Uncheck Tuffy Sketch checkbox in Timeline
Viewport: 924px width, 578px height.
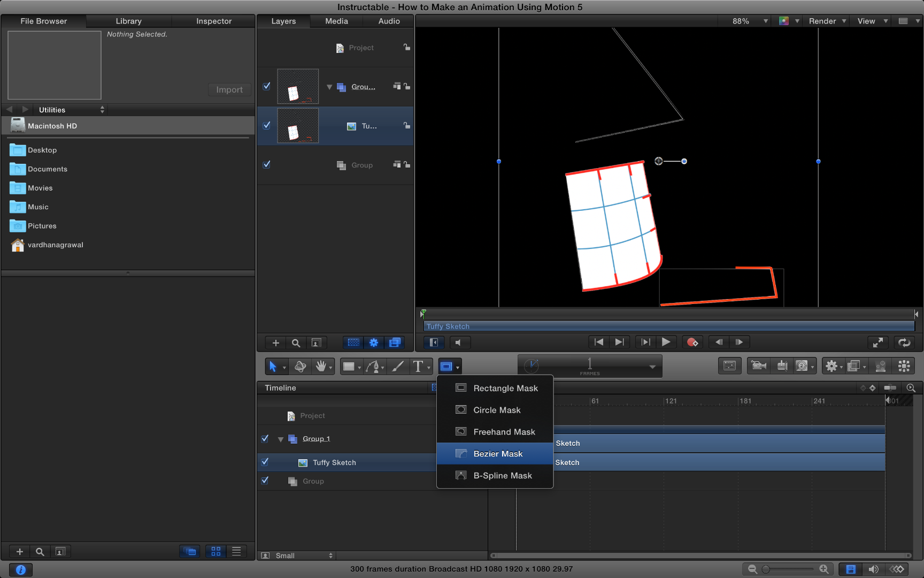tap(265, 461)
